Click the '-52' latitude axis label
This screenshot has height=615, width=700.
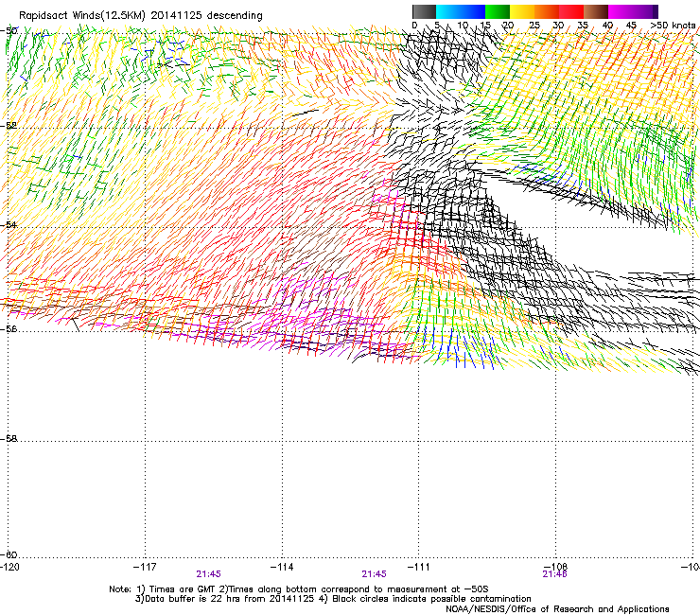pos(9,126)
